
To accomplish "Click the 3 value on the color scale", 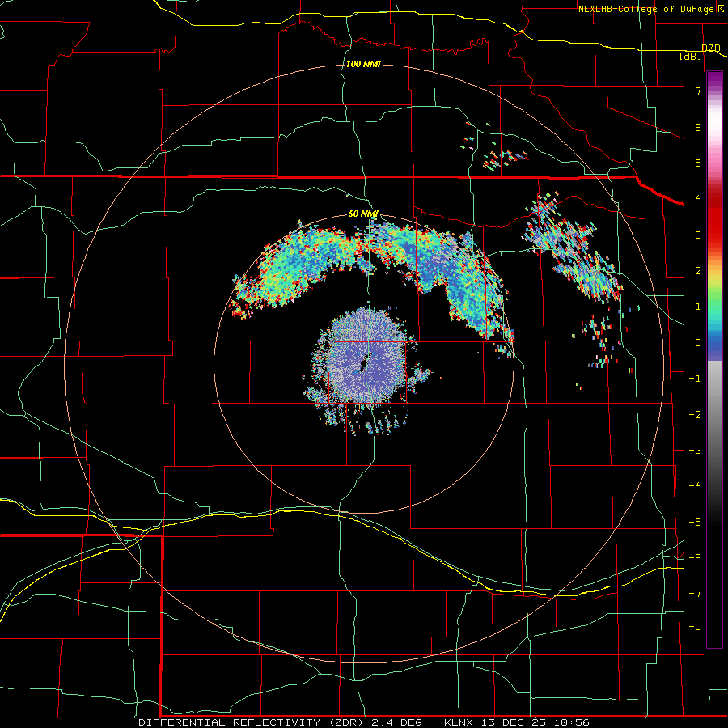I will tap(698, 235).
